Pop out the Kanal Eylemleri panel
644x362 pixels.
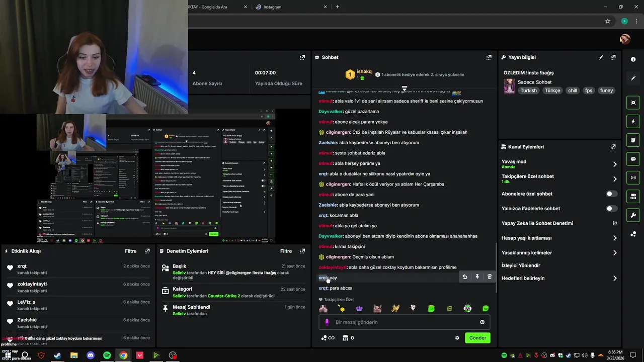(x=613, y=147)
